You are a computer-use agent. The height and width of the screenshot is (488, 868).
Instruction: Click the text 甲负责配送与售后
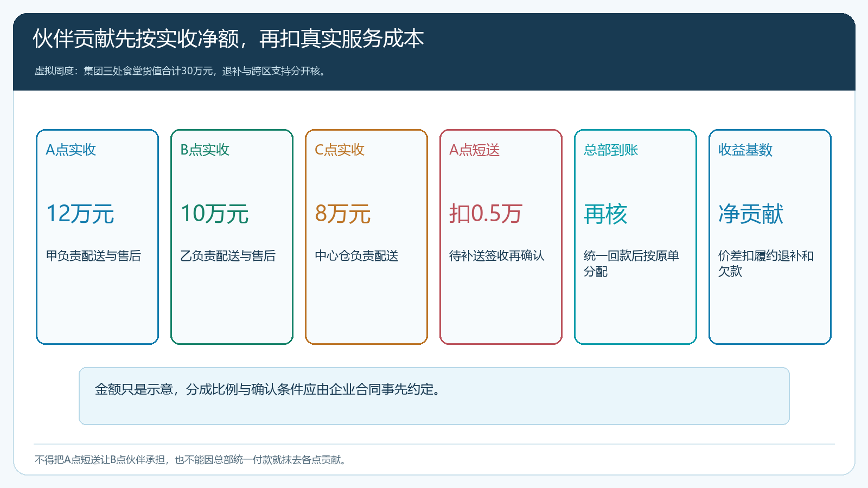click(93, 255)
